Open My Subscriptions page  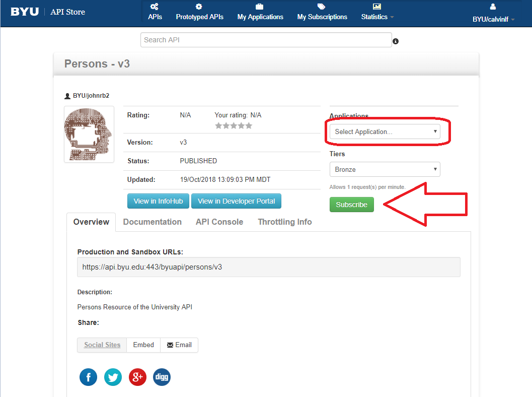(322, 12)
